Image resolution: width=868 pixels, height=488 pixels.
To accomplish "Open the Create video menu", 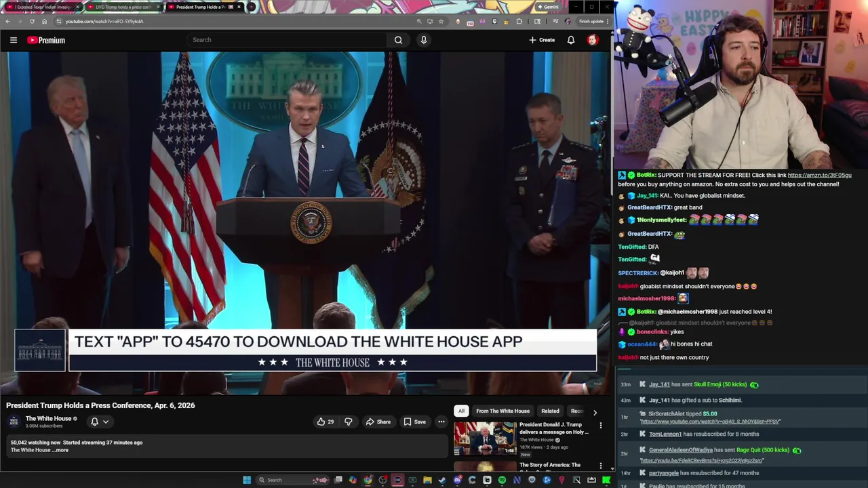I will (x=542, y=40).
